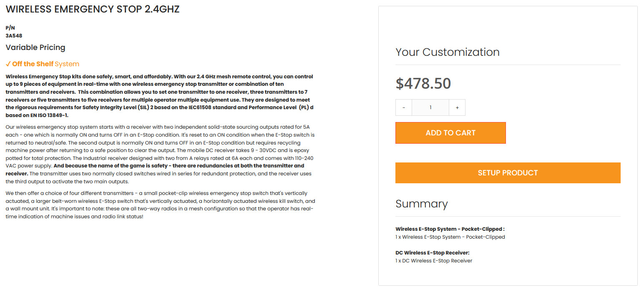This screenshot has width=644, height=292.
Task: Click the orange checkmark icon
Action: [8, 64]
